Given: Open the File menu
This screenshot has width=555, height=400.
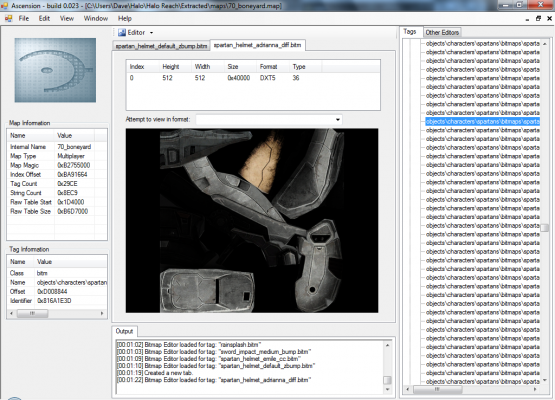Looking at the screenshot, I should [24, 18].
